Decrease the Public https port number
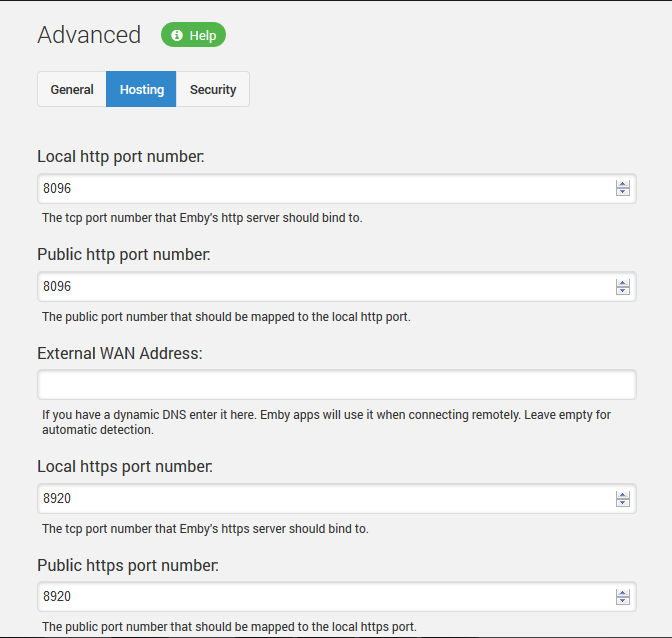Screen dimensions: 672x638 (623, 601)
